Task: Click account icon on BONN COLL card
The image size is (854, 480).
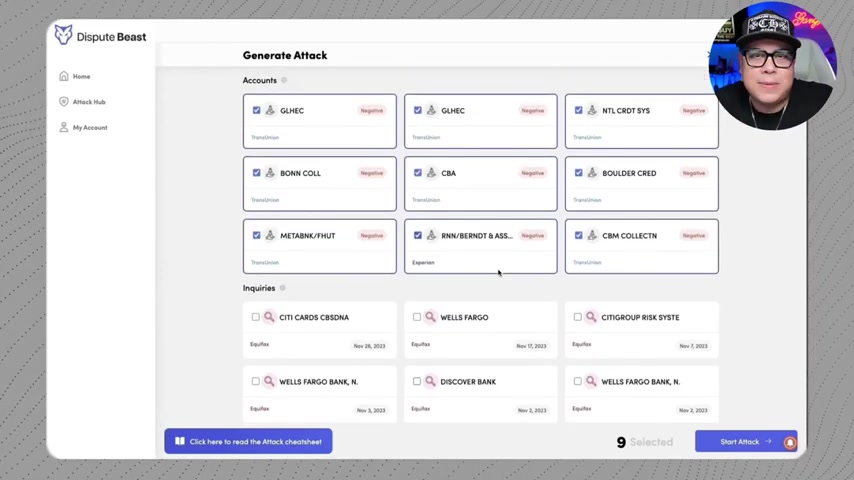Action: click(270, 173)
